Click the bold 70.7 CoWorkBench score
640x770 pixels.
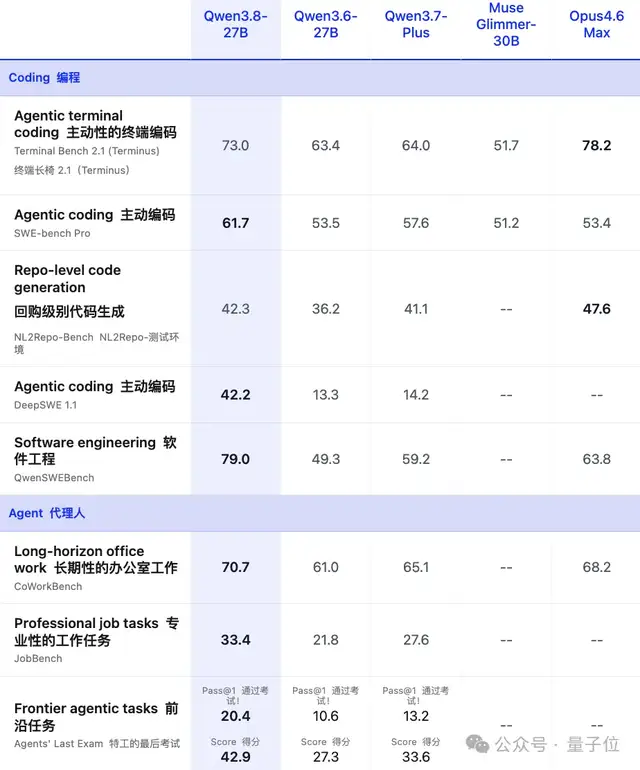[235, 567]
